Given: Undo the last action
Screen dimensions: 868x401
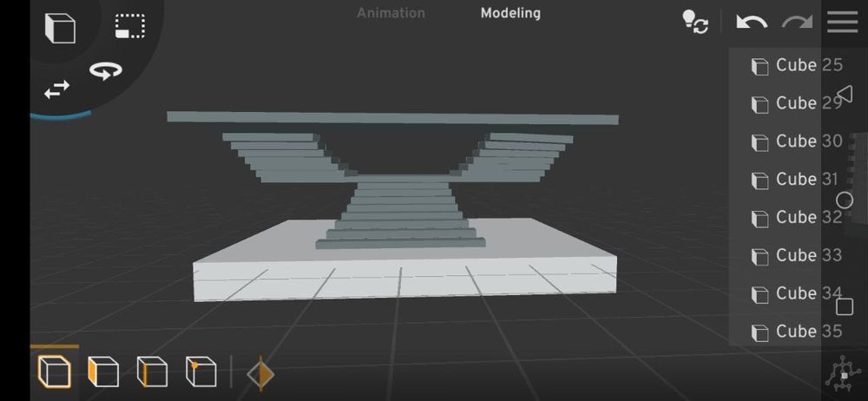Looking at the screenshot, I should 751,23.
